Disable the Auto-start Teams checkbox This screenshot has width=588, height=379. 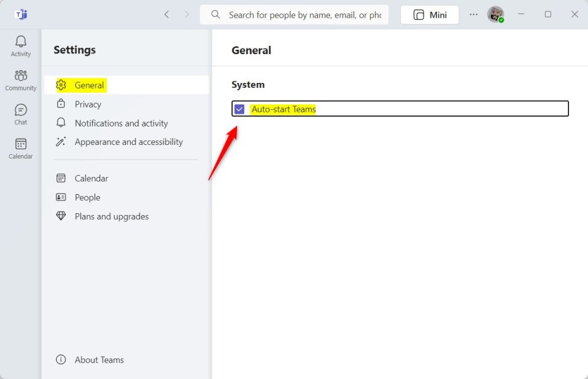tap(239, 109)
